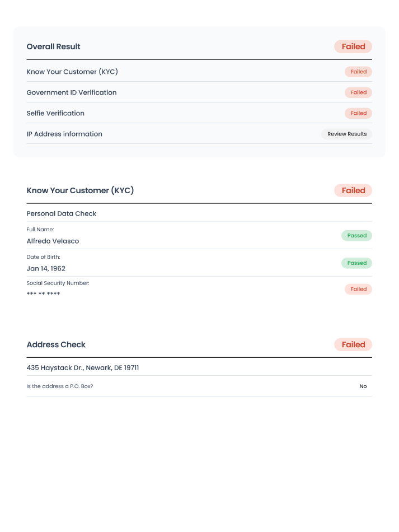Click the masked Social Security Number value
This screenshot has width=399, height=532.
[x=43, y=294]
